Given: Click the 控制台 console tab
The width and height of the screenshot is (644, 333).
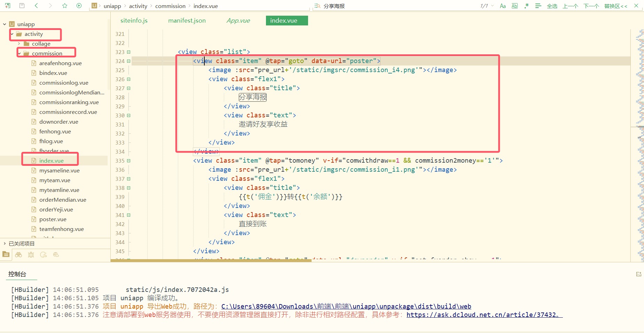Looking at the screenshot, I should point(17,274).
